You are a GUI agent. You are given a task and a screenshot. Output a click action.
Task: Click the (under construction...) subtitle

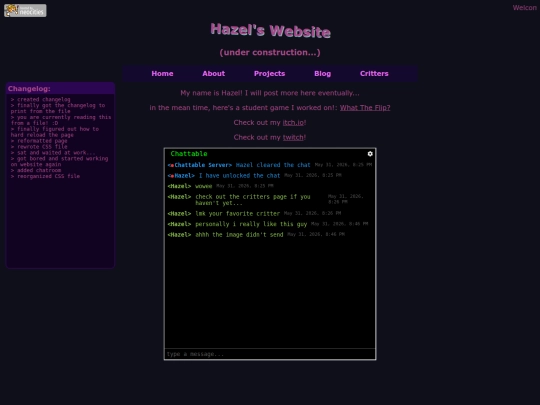pyautogui.click(x=270, y=52)
